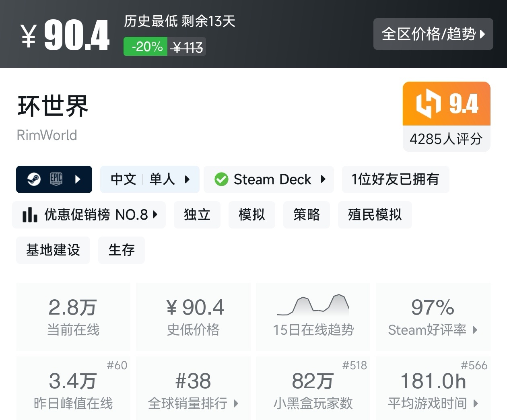Open the 全球销量排行 #38 ranking
Image resolution: width=507 pixels, height=420 pixels.
pos(193,389)
